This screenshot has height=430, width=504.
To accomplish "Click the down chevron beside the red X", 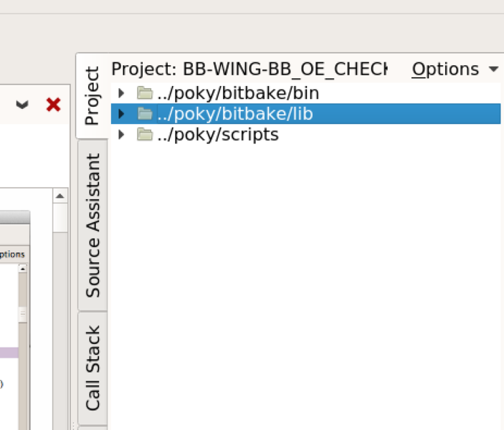I will point(23,105).
